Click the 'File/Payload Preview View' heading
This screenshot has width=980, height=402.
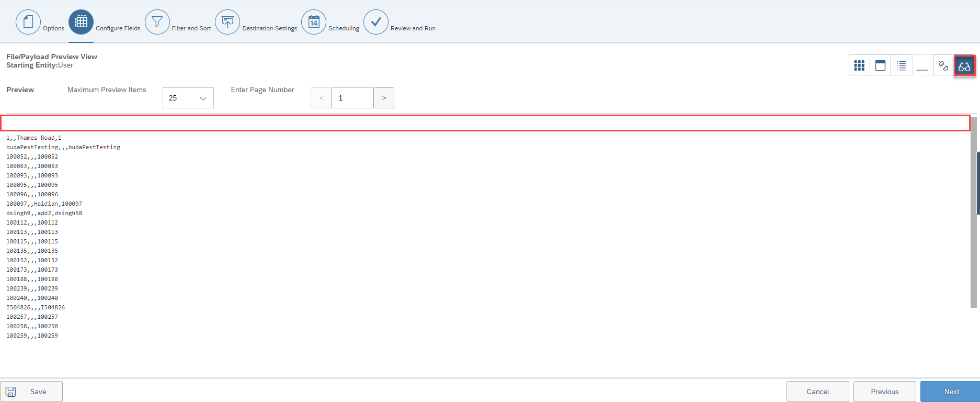52,57
